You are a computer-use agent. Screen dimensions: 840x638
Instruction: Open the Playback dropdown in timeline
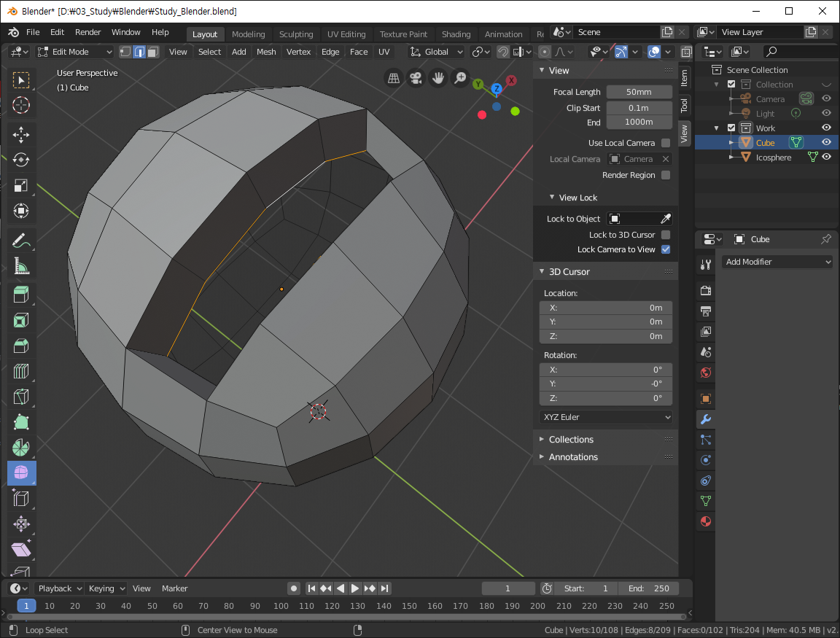click(60, 588)
